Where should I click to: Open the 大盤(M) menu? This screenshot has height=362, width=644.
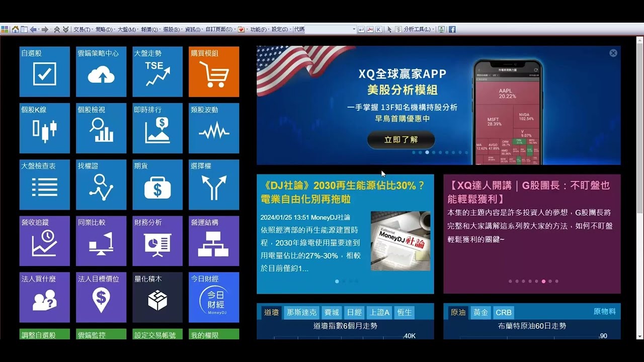coord(127,30)
